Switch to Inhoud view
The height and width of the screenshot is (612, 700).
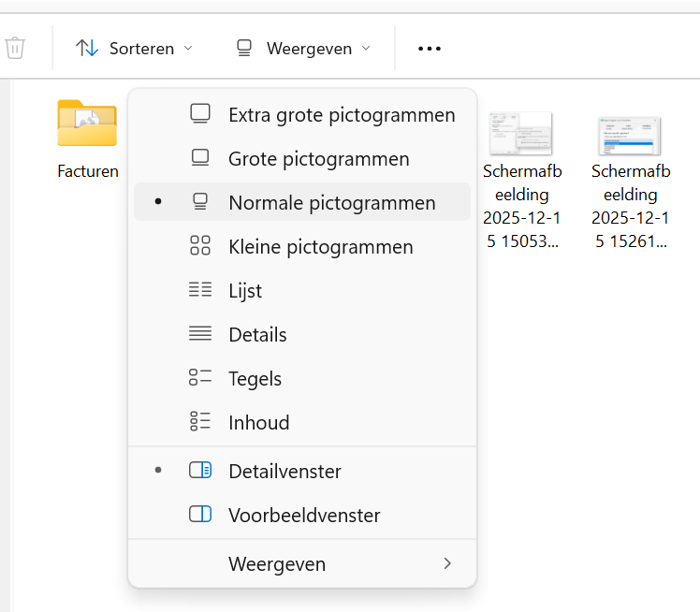(302, 422)
